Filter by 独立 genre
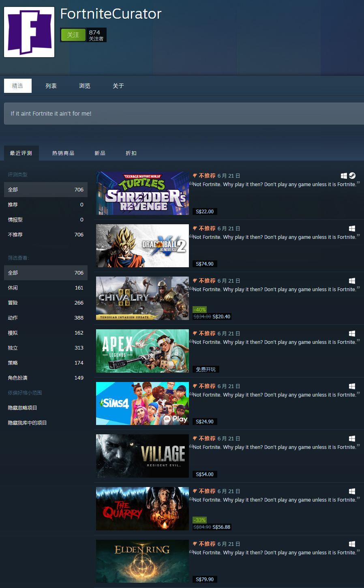Image resolution: width=364 pixels, height=588 pixels. (46, 348)
